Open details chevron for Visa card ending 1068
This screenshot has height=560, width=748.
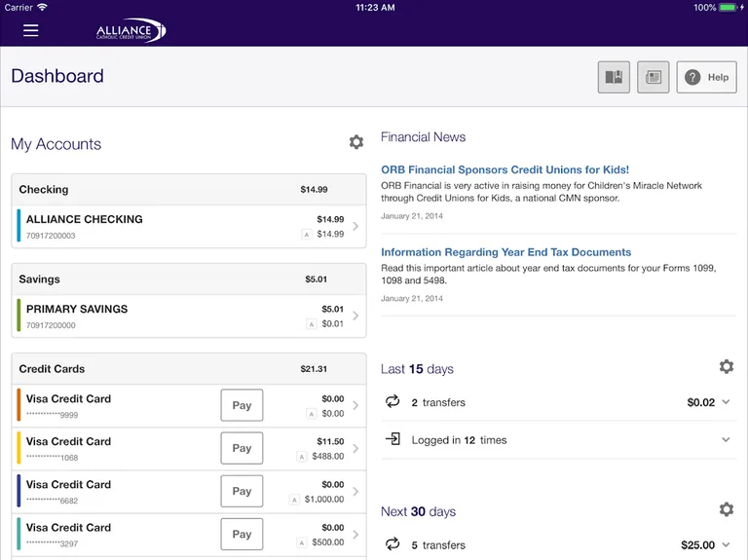click(355, 448)
